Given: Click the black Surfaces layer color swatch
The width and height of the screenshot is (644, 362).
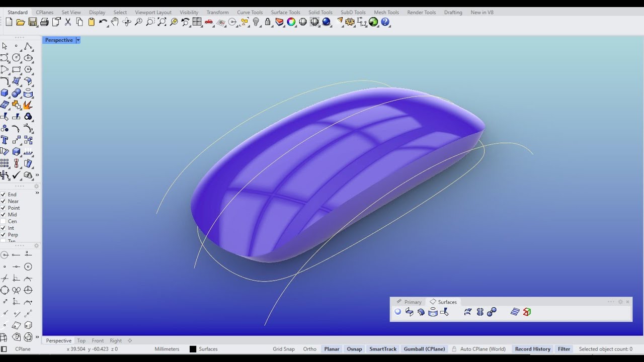Looking at the screenshot, I should (x=193, y=349).
